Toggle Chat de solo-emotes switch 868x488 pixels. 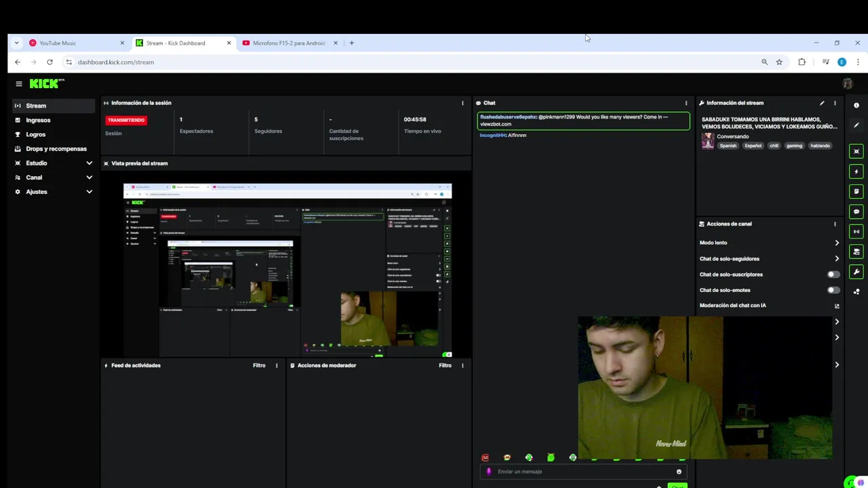[833, 290]
